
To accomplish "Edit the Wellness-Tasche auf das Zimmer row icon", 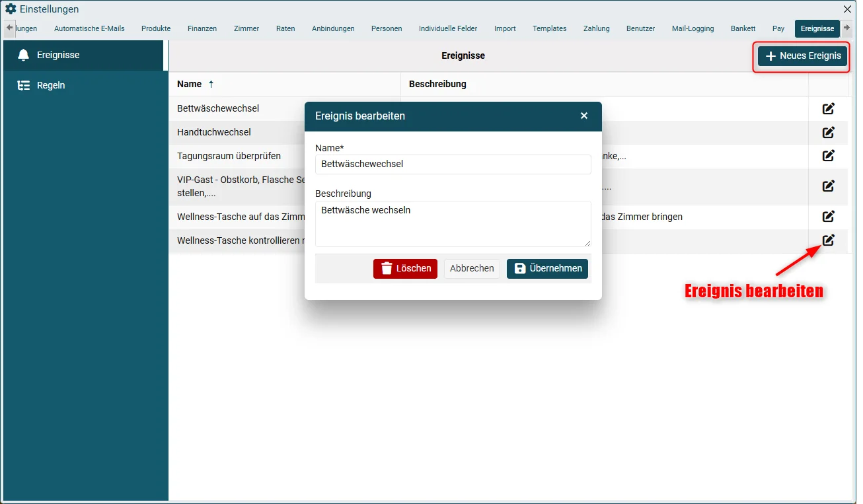I will [828, 216].
